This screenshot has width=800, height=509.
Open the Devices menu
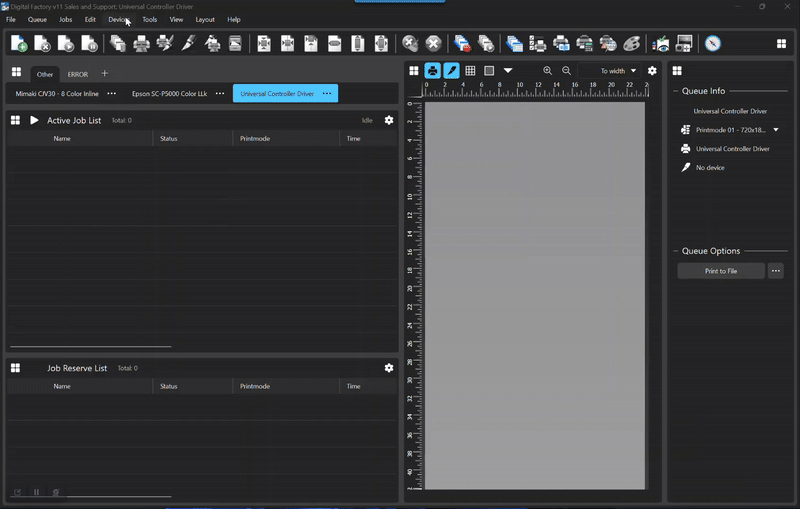(x=118, y=19)
